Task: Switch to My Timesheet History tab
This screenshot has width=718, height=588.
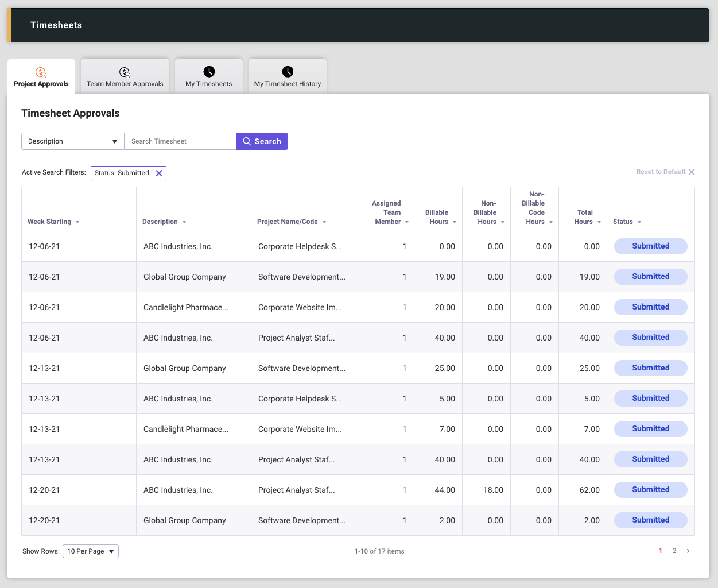Action: (x=288, y=84)
